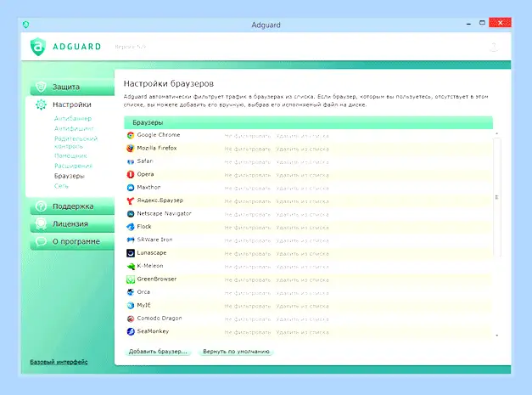Click the Adguard title bar icon
The image size is (532, 395).
tap(25, 25)
